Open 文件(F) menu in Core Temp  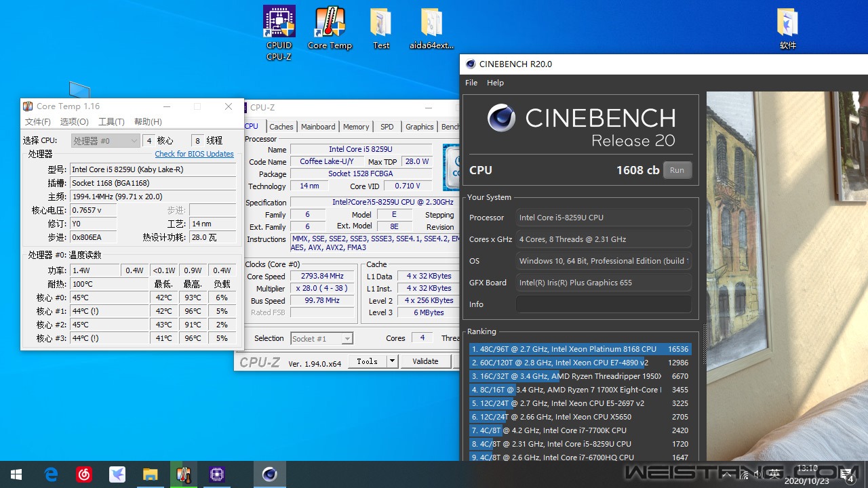click(38, 122)
